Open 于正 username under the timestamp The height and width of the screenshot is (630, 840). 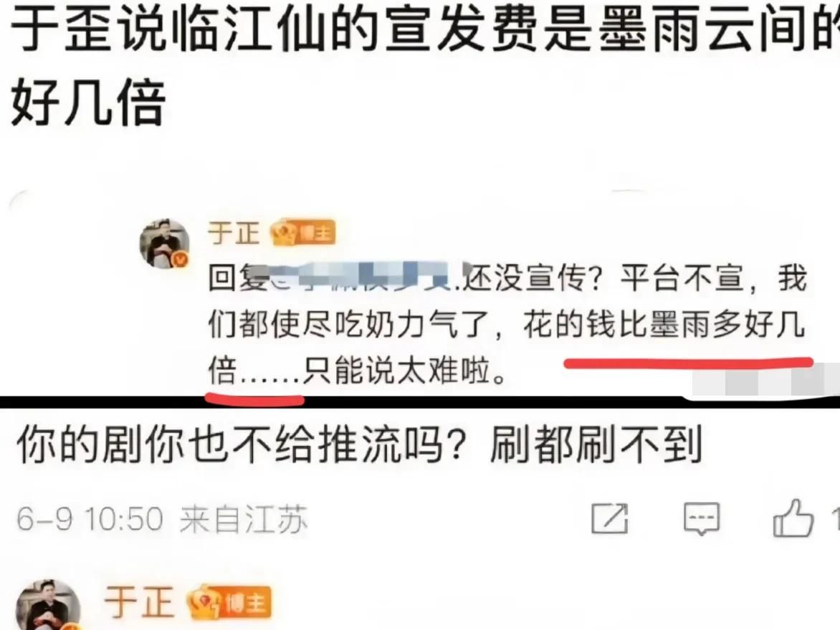139,602
